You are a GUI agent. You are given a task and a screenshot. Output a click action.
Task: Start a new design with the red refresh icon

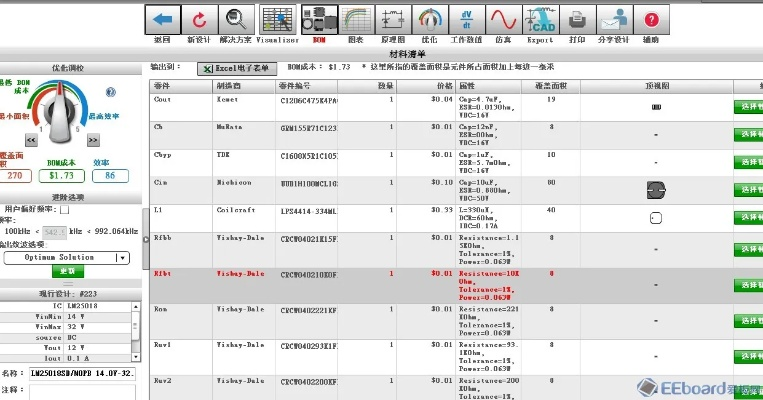tap(199, 19)
